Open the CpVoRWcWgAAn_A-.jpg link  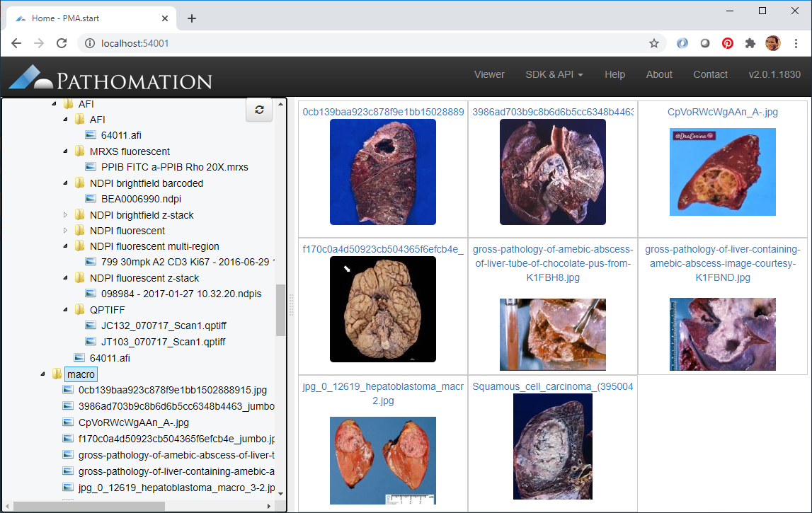[722, 112]
